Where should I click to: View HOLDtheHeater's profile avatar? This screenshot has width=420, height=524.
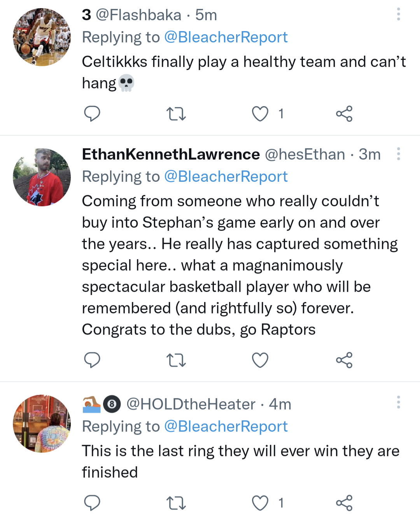[x=42, y=424]
